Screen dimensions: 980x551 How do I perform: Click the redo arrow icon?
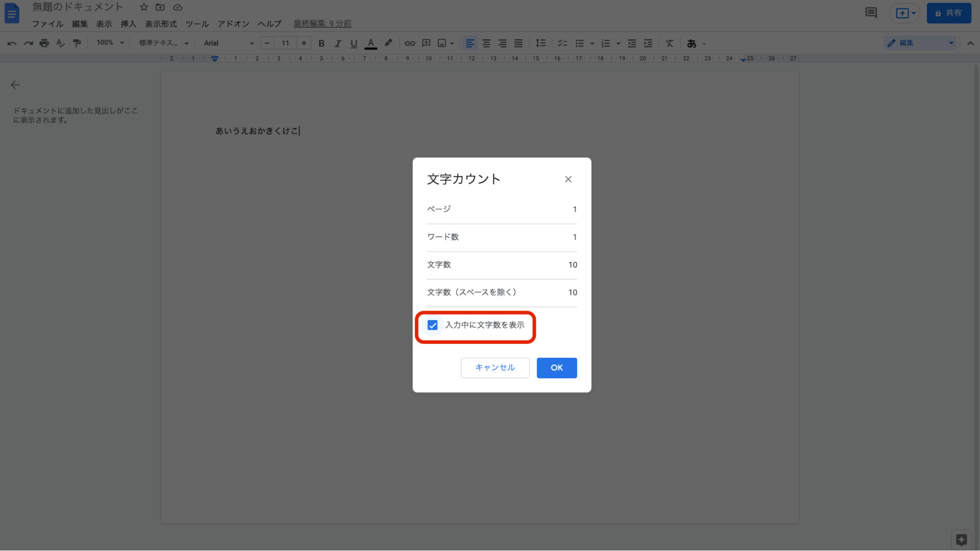(28, 43)
